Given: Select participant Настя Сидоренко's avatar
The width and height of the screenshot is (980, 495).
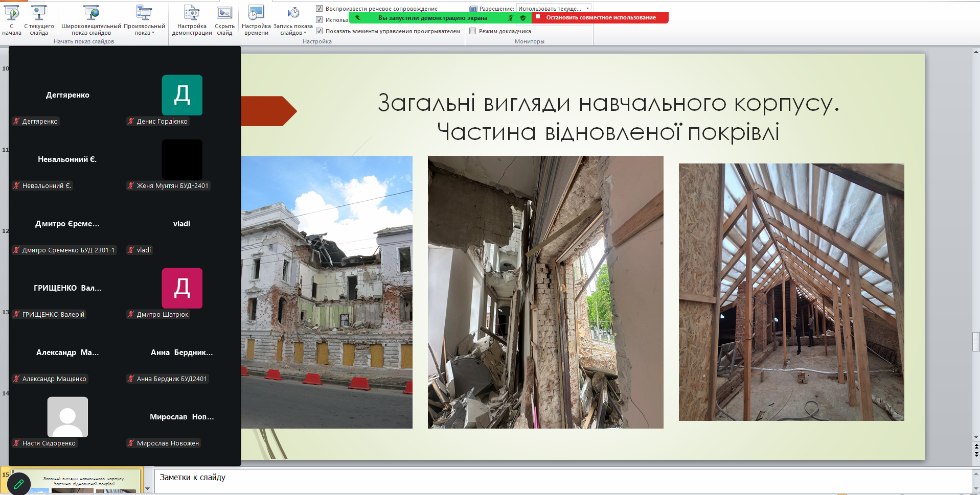Looking at the screenshot, I should point(67,417).
